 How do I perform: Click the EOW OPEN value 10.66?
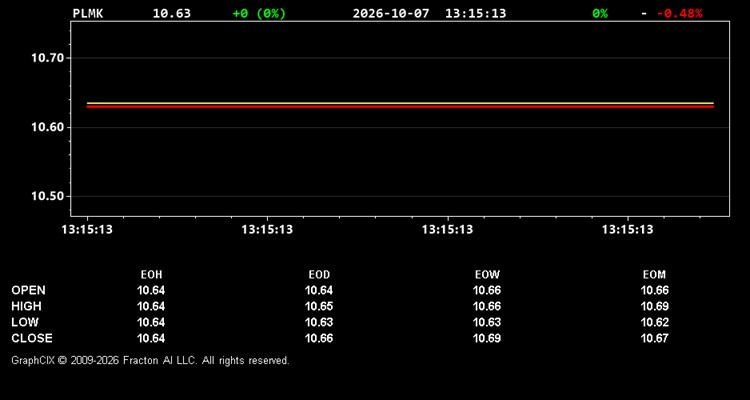[x=487, y=290]
